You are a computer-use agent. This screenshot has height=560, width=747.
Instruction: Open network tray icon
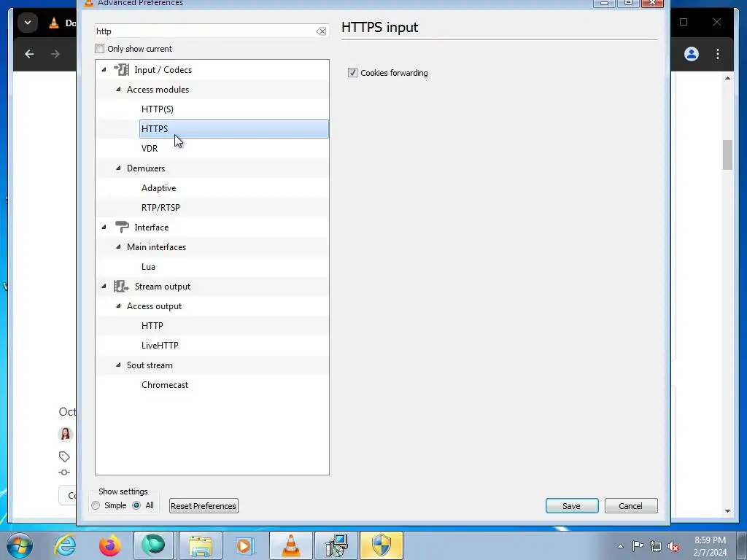coord(656,546)
